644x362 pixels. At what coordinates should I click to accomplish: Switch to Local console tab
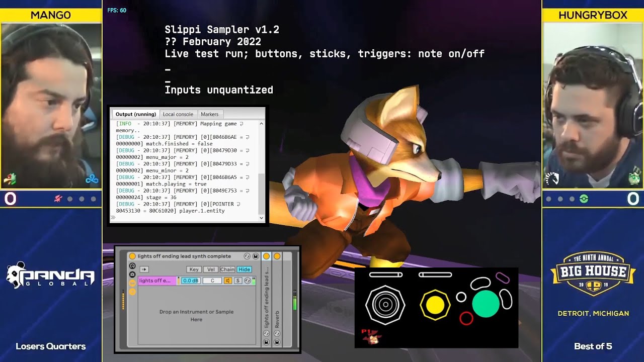(178, 114)
